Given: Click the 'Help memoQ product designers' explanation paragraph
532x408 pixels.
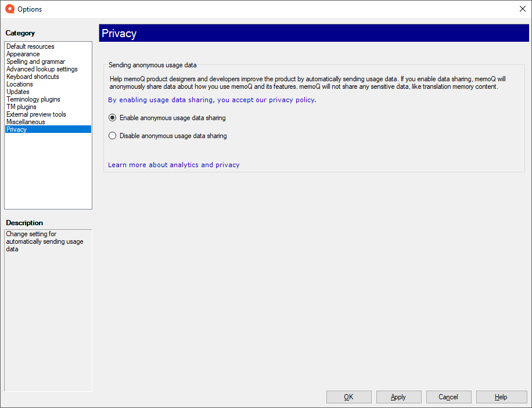Looking at the screenshot, I should pyautogui.click(x=307, y=83).
